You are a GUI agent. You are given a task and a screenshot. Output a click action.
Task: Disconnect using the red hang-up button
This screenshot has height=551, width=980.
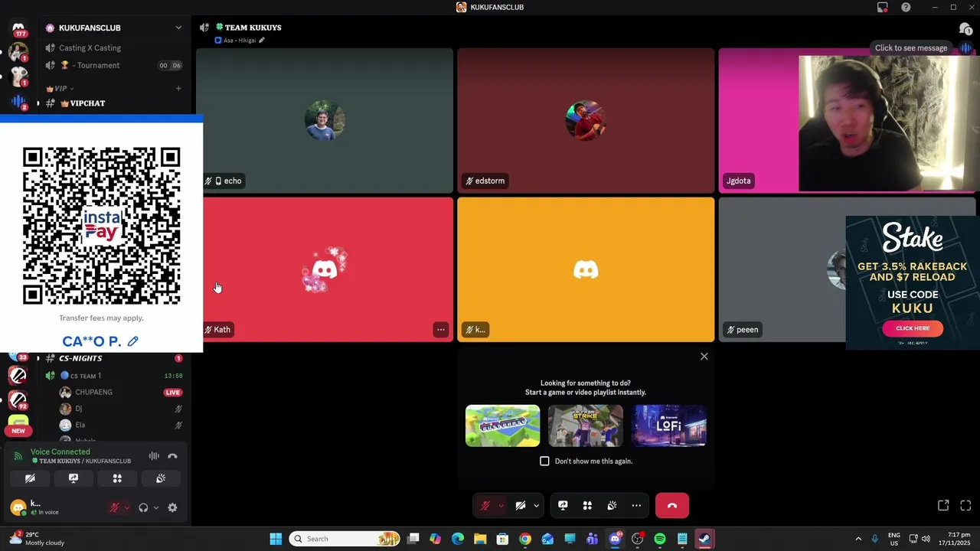pyautogui.click(x=672, y=506)
